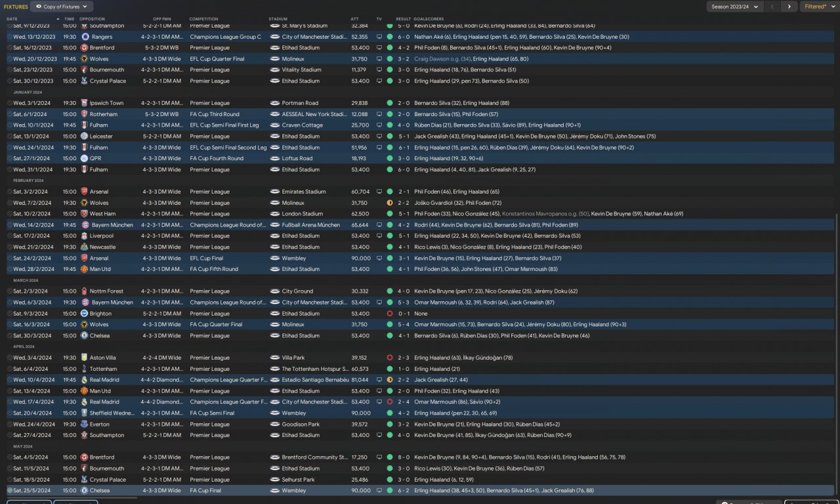
Task: Click the Rangers club badge
Action: 85,37
